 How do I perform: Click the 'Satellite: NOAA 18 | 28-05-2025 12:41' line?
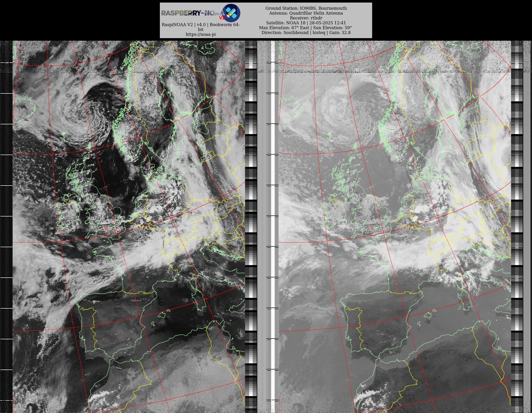pyautogui.click(x=306, y=23)
